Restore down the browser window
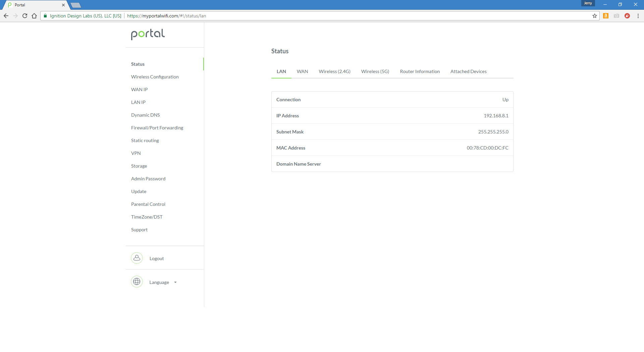This screenshot has height=352, width=644. click(620, 4)
